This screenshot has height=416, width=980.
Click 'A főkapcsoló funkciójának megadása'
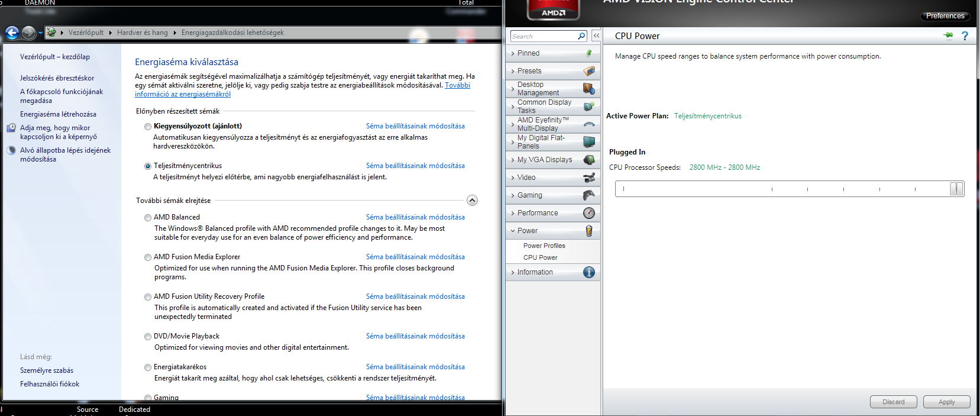[62, 96]
